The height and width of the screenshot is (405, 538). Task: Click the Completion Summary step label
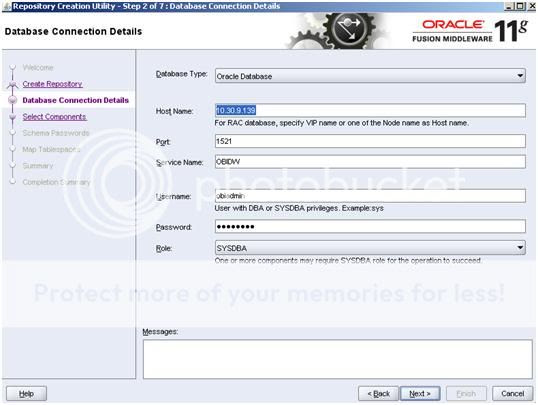pyautogui.click(x=56, y=182)
